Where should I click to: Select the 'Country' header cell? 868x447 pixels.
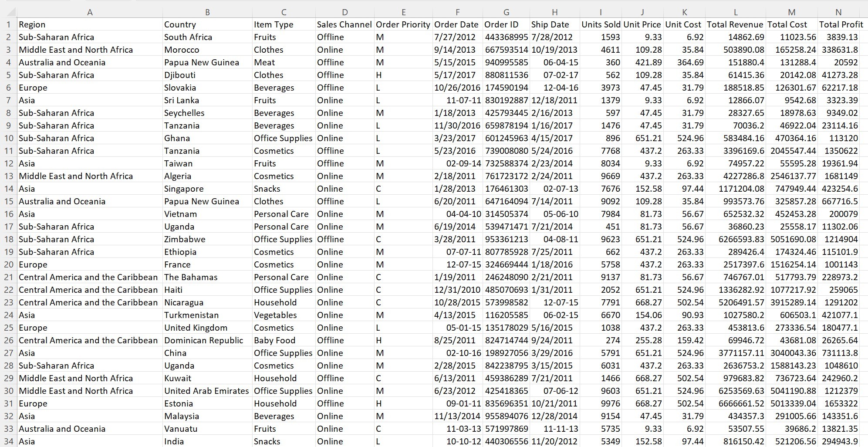[x=207, y=24]
